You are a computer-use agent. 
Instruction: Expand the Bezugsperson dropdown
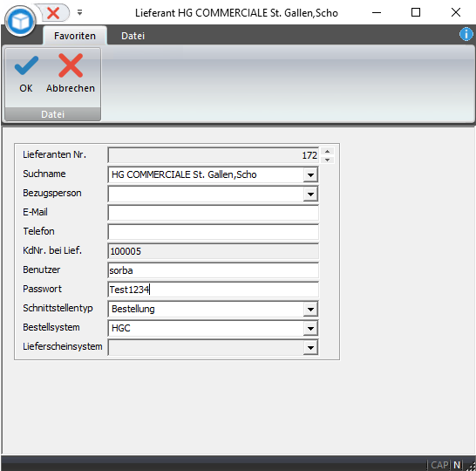[310, 194]
